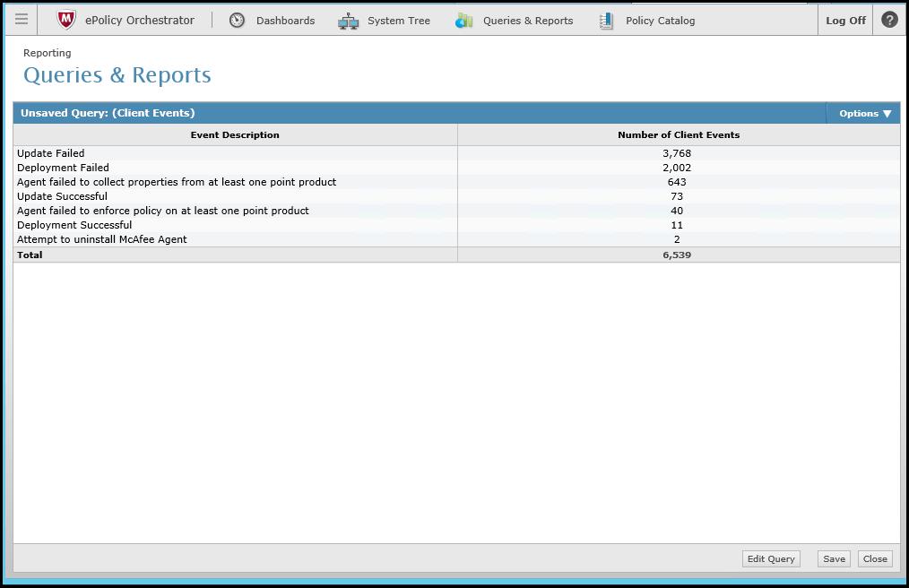Click the Total row label
The width and height of the screenshot is (909, 588).
pos(30,255)
